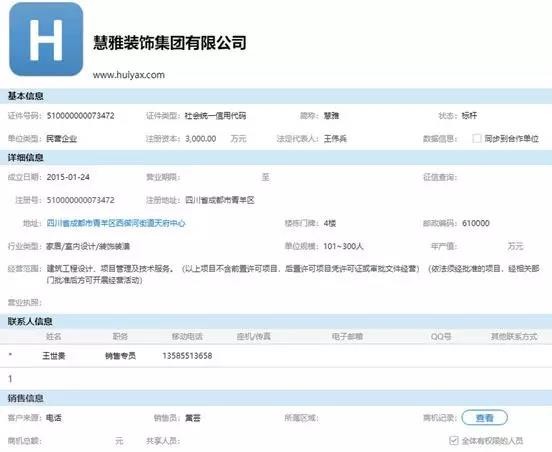
Task: Click the contact count 1 below table
Action: pyautogui.click(x=10, y=379)
